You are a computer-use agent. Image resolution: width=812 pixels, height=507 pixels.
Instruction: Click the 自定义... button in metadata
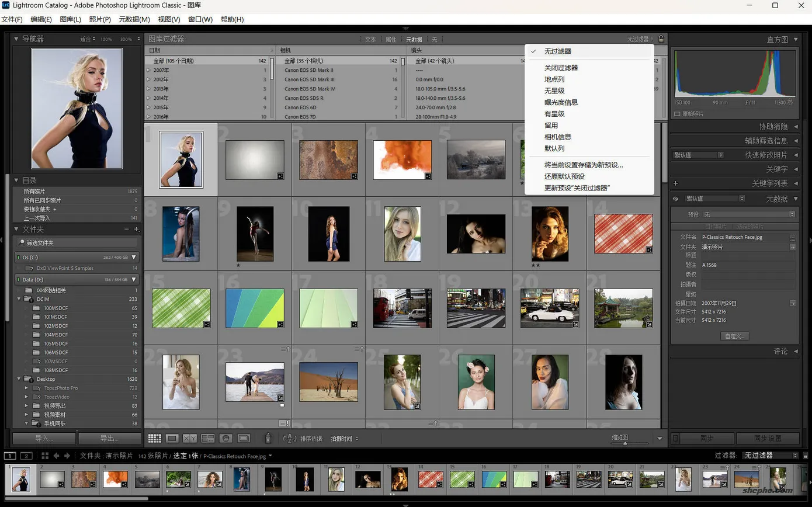[734, 336]
